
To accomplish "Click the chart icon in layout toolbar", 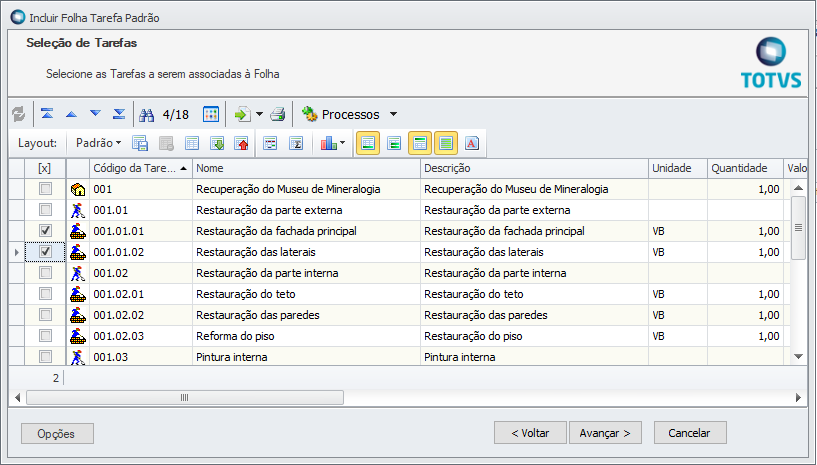I will 328,143.
